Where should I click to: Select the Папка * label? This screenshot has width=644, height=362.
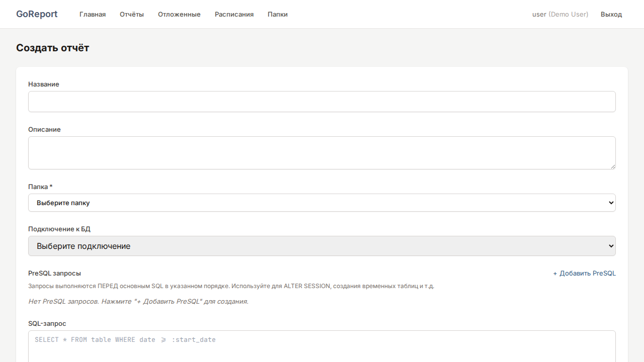[40, 187]
